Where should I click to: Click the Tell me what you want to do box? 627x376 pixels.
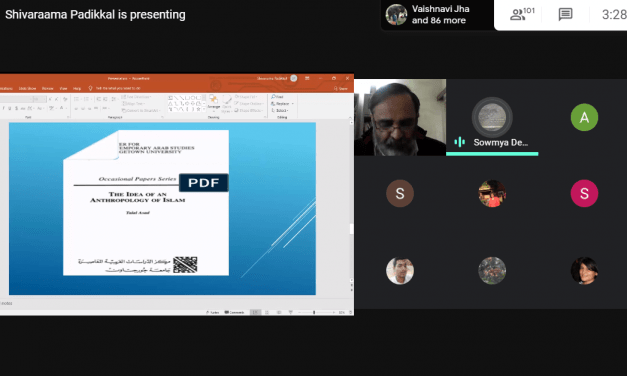point(115,88)
